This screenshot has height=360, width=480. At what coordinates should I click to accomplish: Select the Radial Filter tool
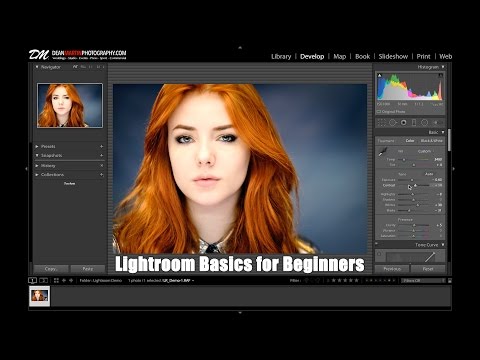424,123
